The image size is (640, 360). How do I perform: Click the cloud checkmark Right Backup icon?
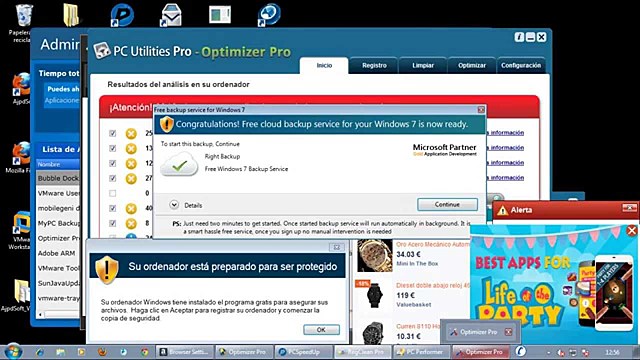[x=179, y=164]
